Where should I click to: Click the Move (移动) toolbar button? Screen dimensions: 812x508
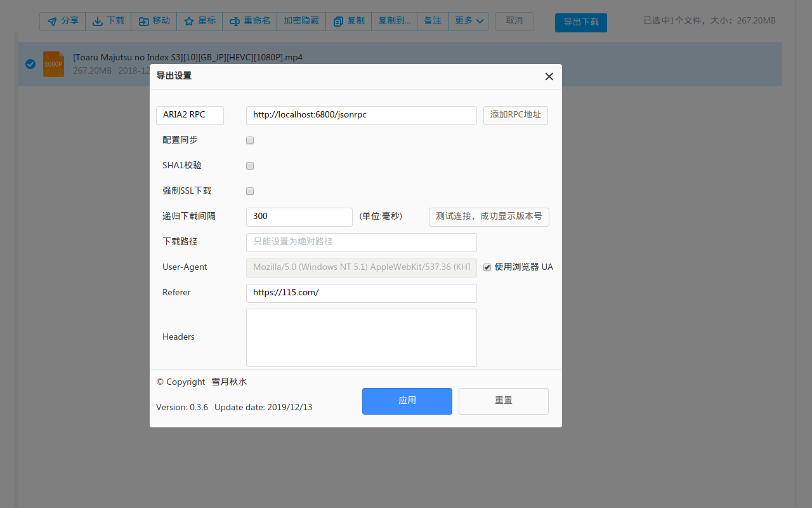tap(154, 21)
